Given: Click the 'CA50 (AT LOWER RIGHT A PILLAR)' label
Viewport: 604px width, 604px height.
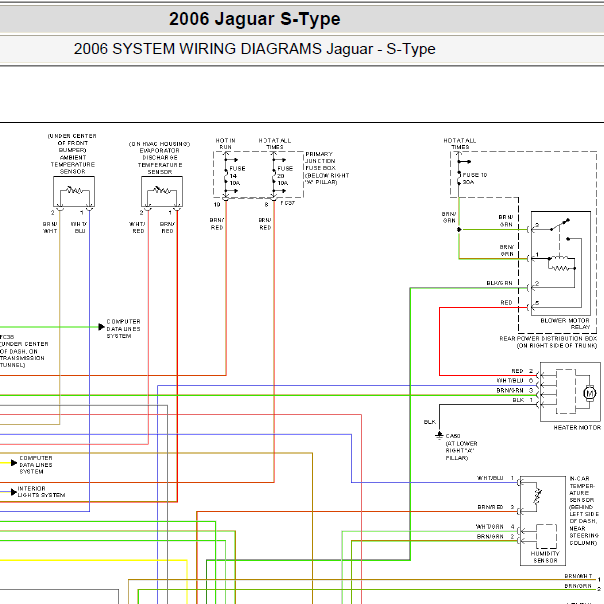Looking at the screenshot, I should point(461,447).
